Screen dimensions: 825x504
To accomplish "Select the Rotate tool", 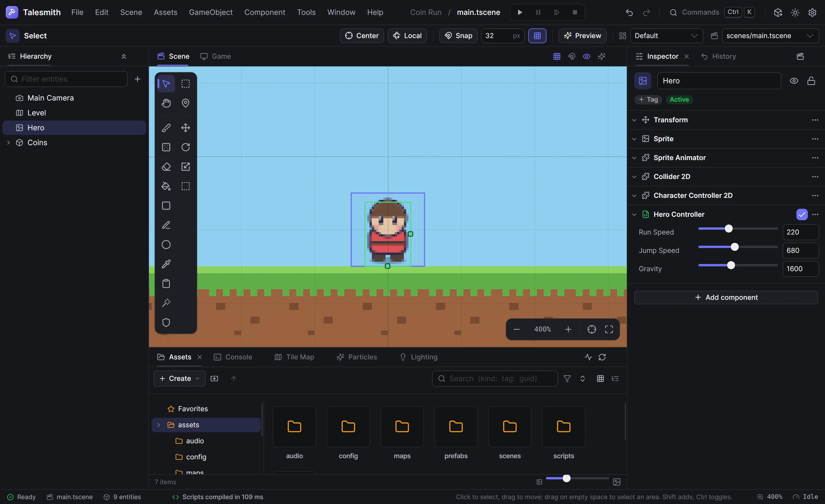I will pyautogui.click(x=186, y=147).
